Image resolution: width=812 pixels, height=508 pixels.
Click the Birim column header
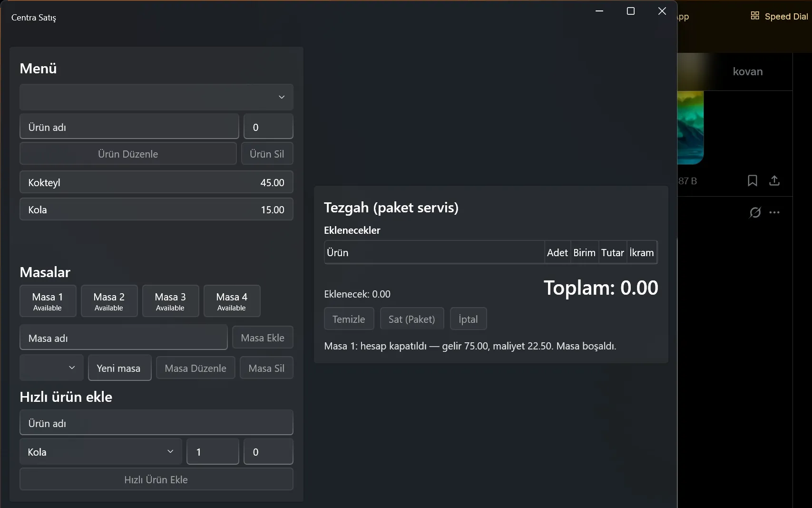click(x=584, y=252)
